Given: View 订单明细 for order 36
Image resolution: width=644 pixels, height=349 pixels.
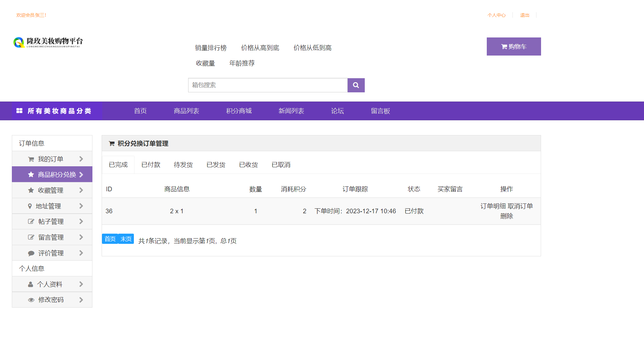Looking at the screenshot, I should tap(493, 206).
